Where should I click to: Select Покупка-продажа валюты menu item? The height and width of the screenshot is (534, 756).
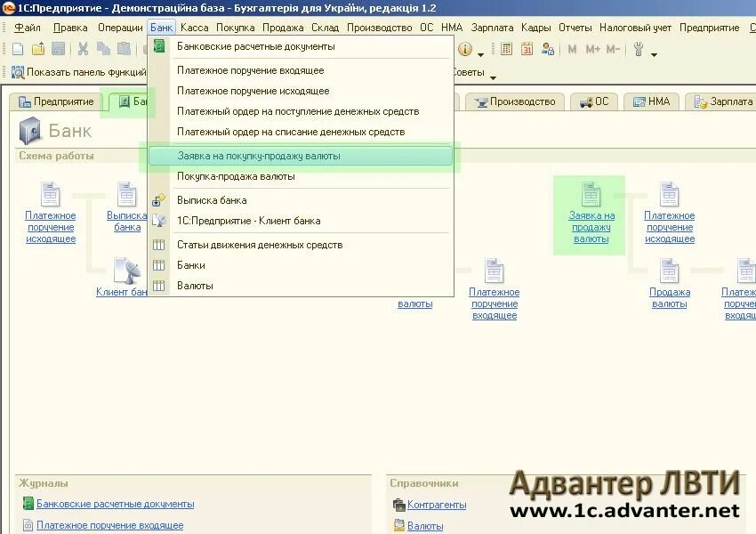pyautogui.click(x=301, y=176)
